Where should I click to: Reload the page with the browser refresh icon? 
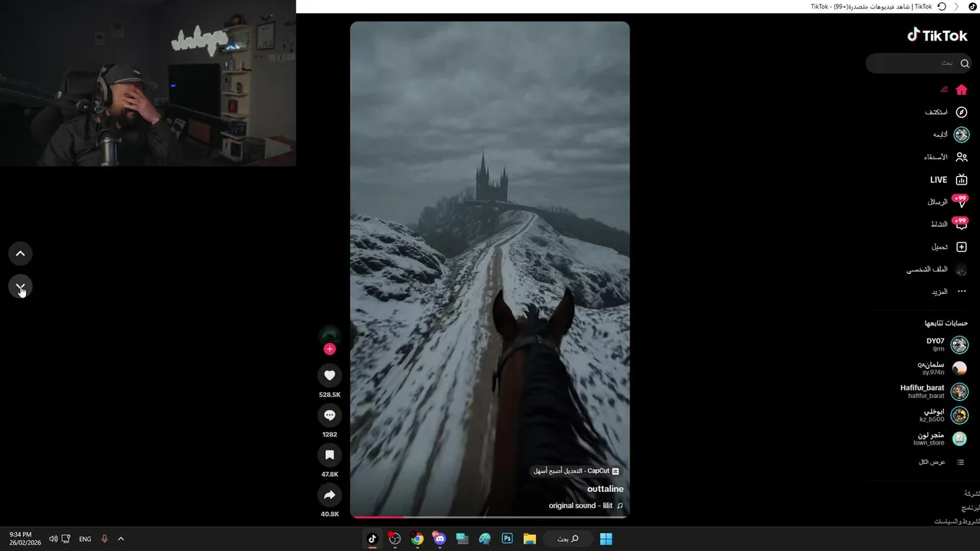coord(942,6)
